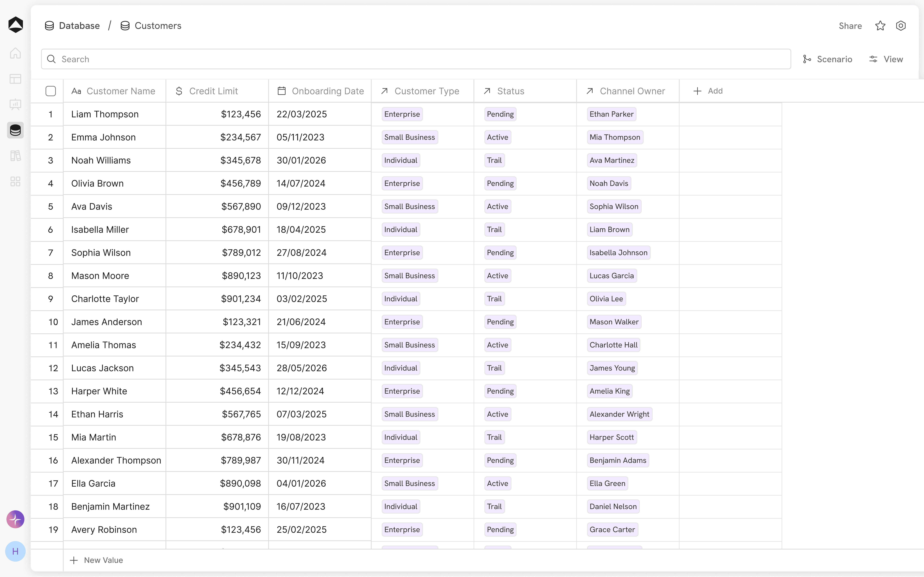
Task: Open the Scenario selector
Action: 827,59
